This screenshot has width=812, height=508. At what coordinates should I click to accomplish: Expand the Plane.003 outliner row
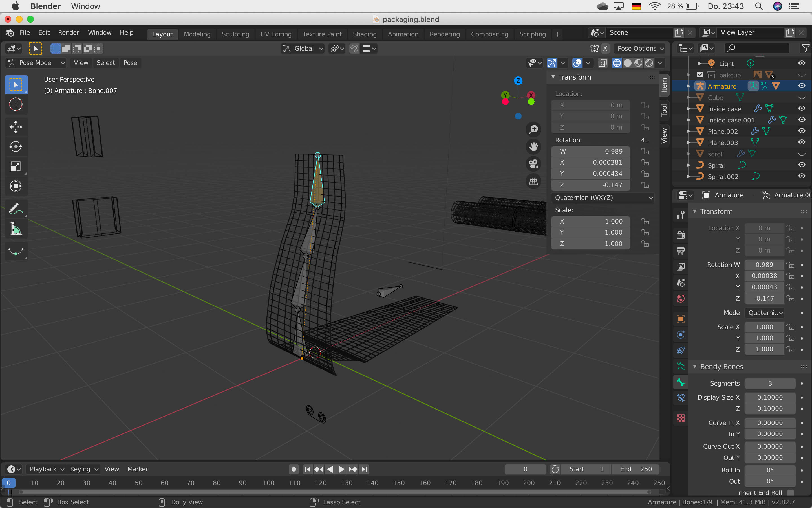(x=689, y=143)
